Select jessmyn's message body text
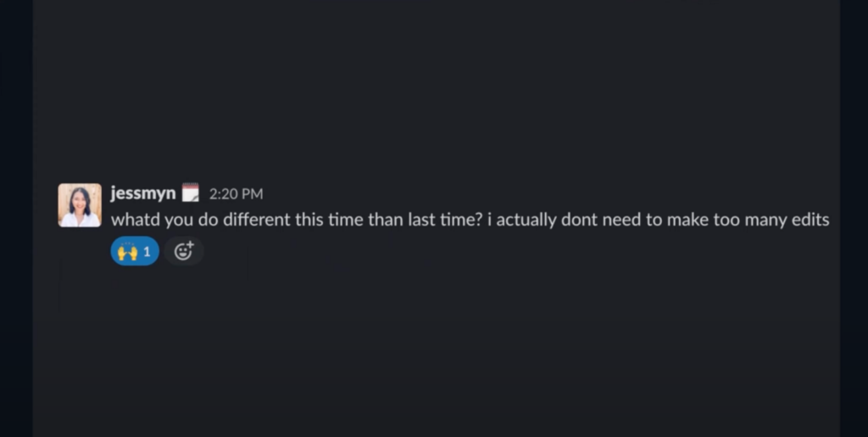Image resolution: width=868 pixels, height=437 pixels. (x=470, y=220)
